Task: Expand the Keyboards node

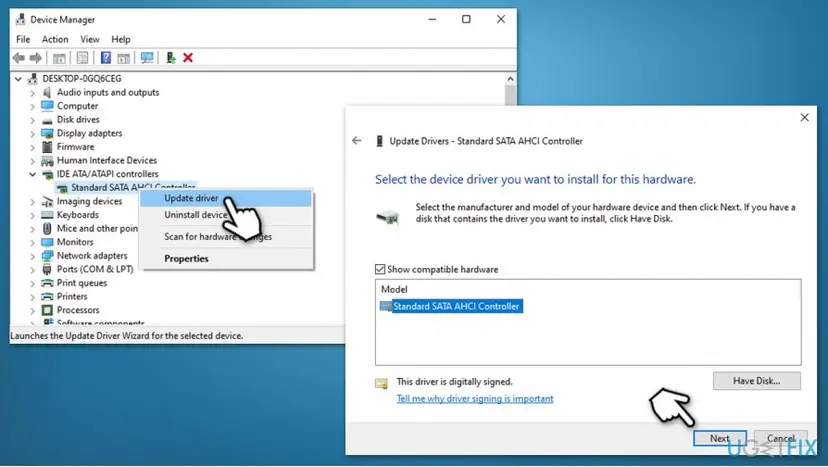Action: [32, 215]
